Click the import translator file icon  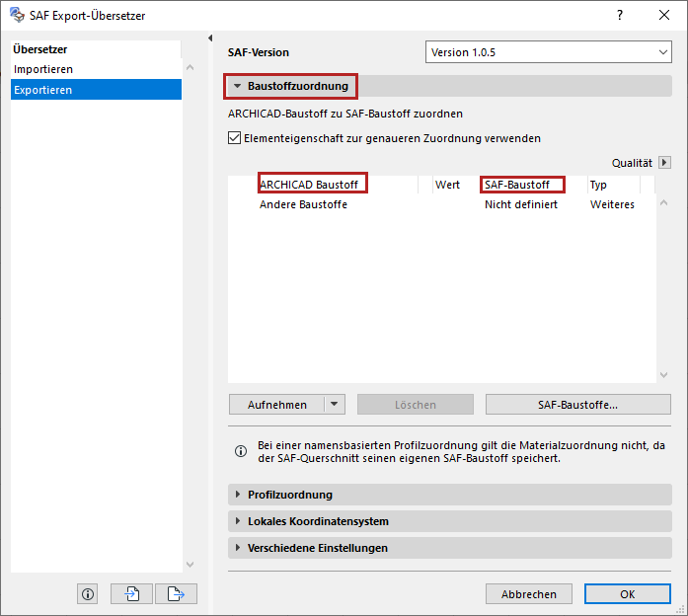tap(132, 593)
